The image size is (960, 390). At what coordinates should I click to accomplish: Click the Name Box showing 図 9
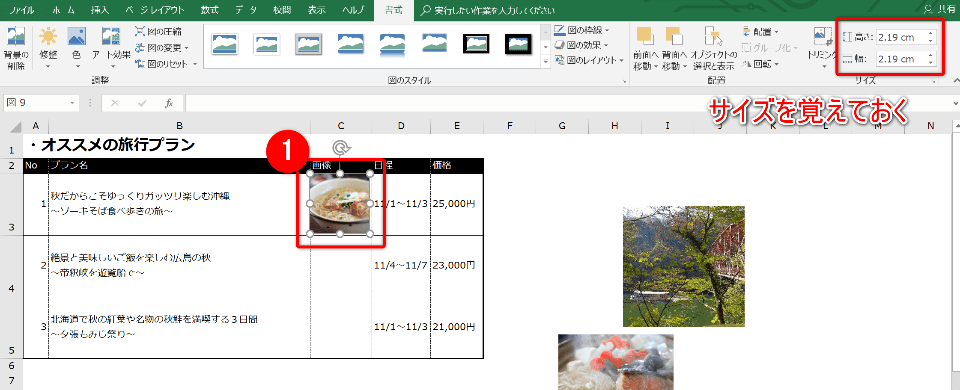coord(37,103)
